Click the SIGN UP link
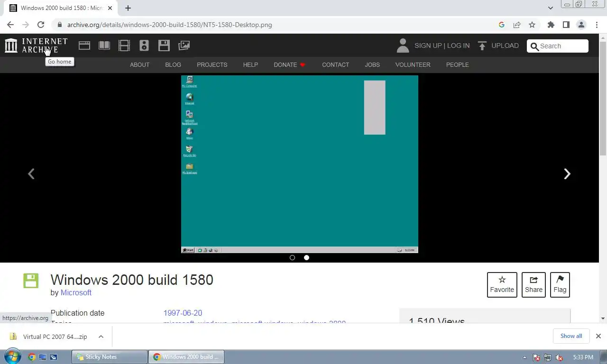The height and width of the screenshot is (364, 607). tap(428, 45)
